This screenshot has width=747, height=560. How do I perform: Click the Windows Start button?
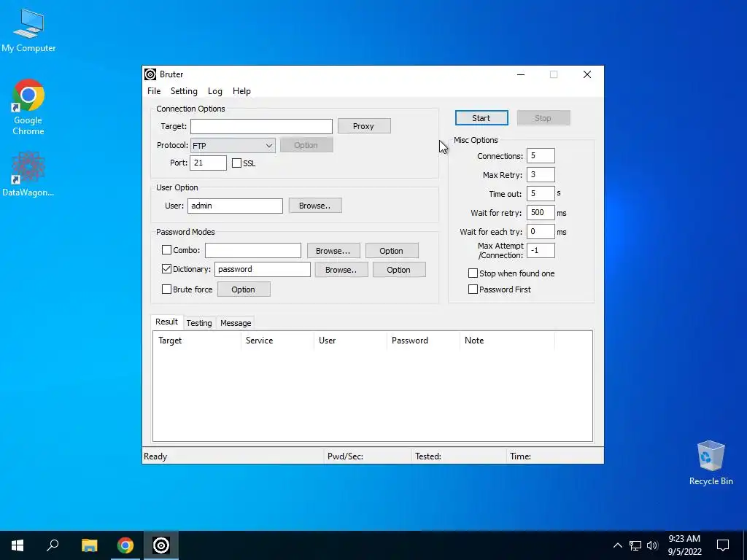(18, 545)
